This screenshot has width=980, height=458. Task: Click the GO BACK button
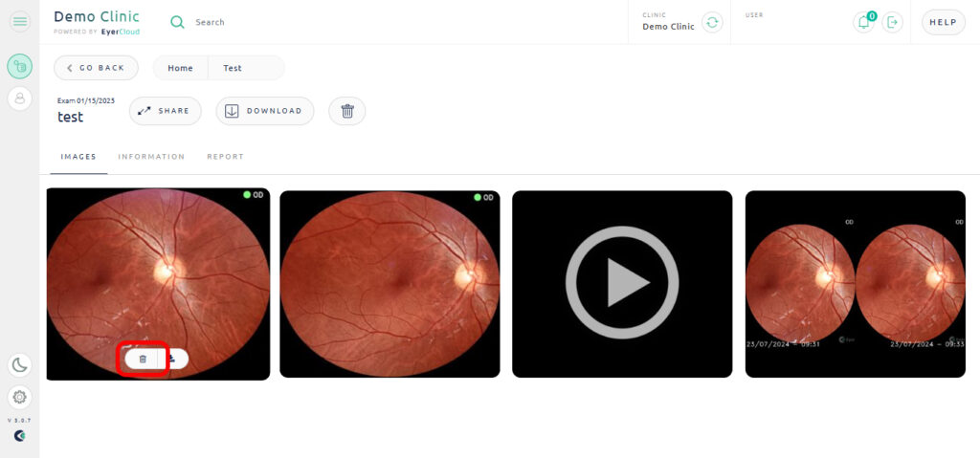(97, 68)
